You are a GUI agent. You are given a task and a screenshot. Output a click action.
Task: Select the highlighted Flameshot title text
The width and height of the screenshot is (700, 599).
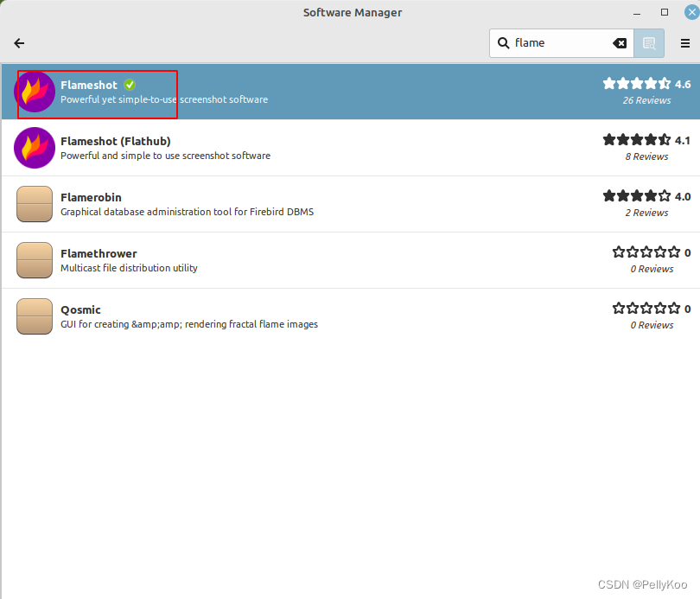[89, 85]
